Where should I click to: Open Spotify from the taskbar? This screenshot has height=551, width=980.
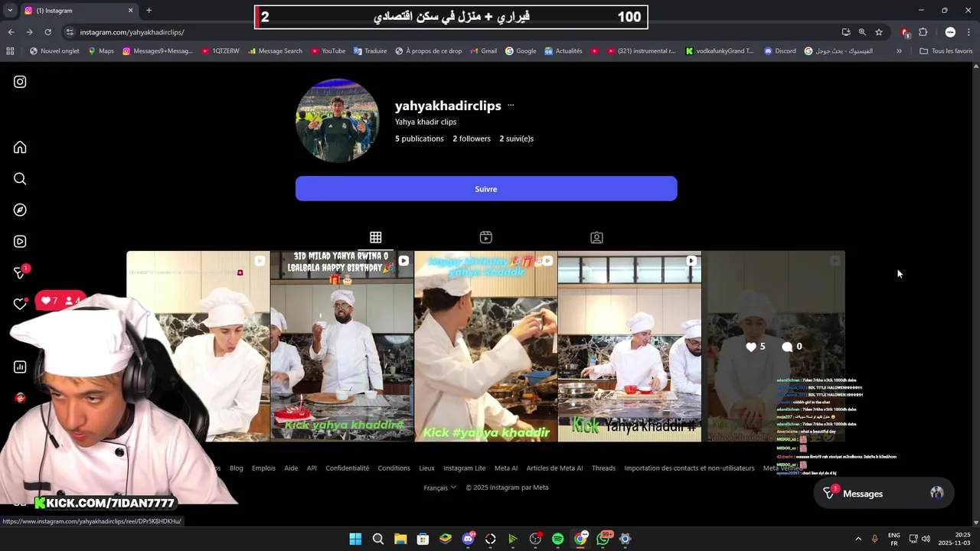pyautogui.click(x=557, y=539)
